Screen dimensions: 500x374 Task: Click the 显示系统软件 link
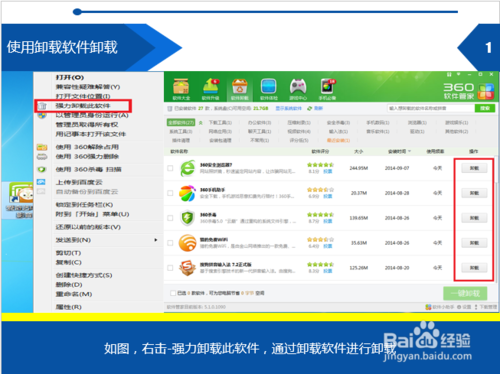(x=289, y=108)
